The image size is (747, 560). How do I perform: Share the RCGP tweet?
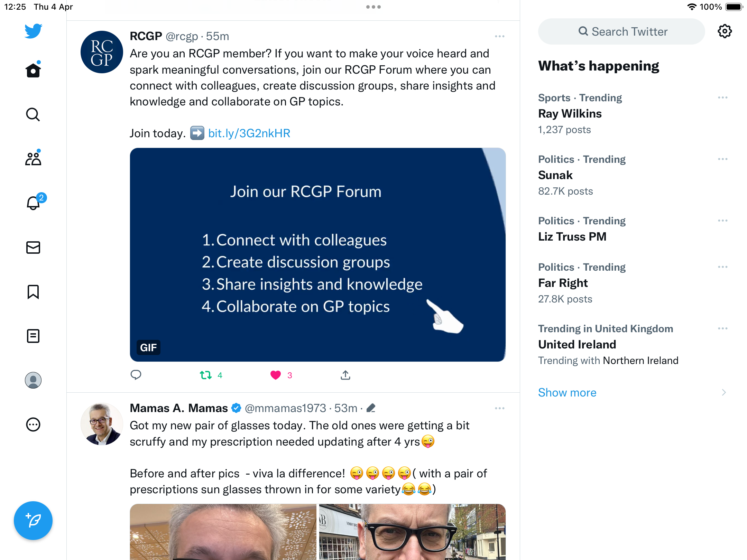coord(345,375)
